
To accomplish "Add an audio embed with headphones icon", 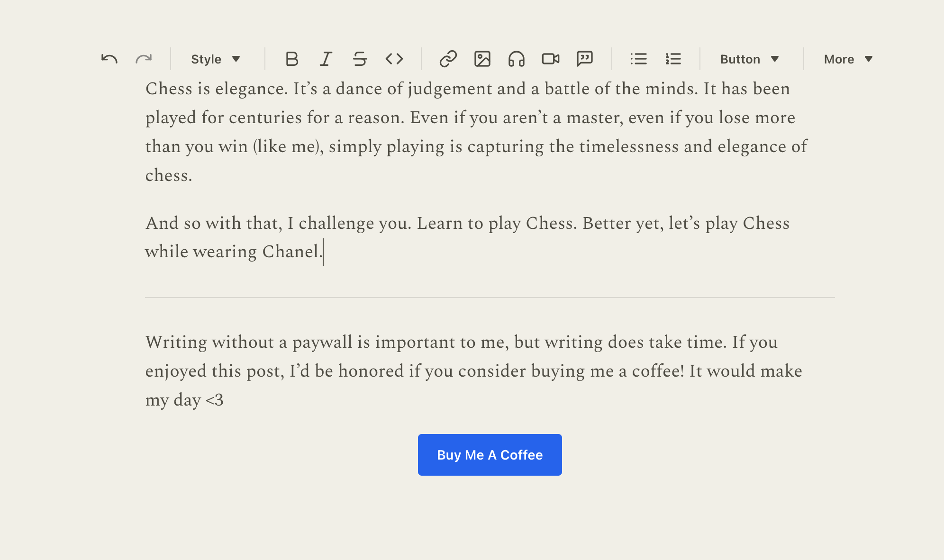I will coord(516,59).
